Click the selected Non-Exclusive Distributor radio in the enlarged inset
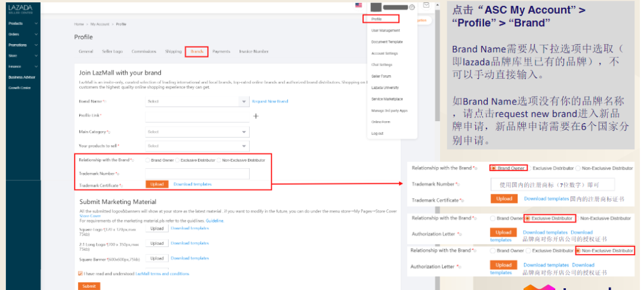 coord(578,251)
